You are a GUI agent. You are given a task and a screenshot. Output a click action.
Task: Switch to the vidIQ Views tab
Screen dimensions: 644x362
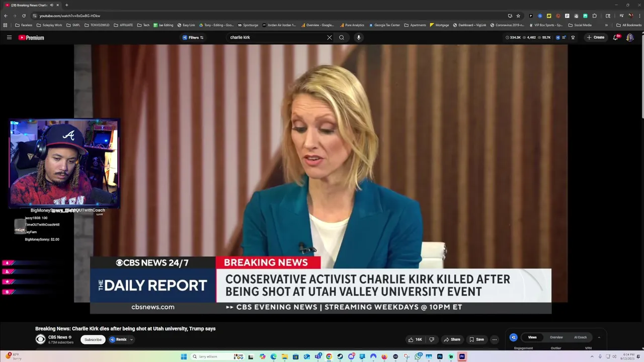tap(532, 337)
